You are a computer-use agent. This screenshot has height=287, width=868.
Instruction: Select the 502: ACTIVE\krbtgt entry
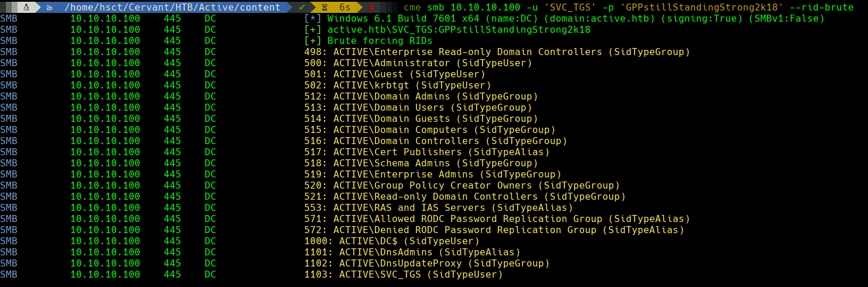[x=397, y=86]
